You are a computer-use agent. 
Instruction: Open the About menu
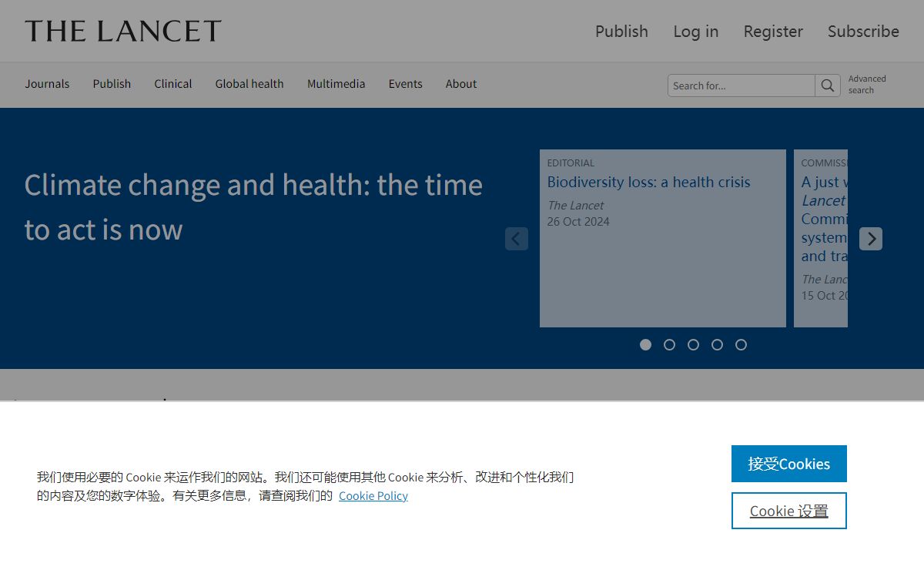pos(461,84)
